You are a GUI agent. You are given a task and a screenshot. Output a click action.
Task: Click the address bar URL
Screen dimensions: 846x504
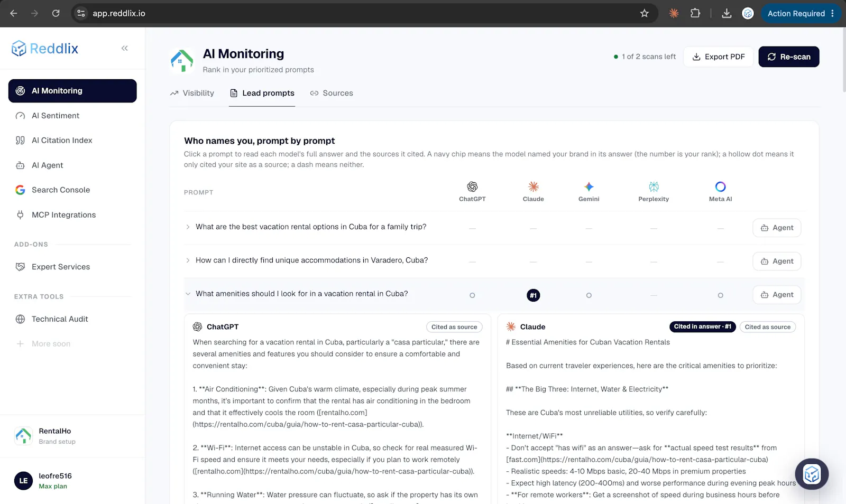point(119,13)
